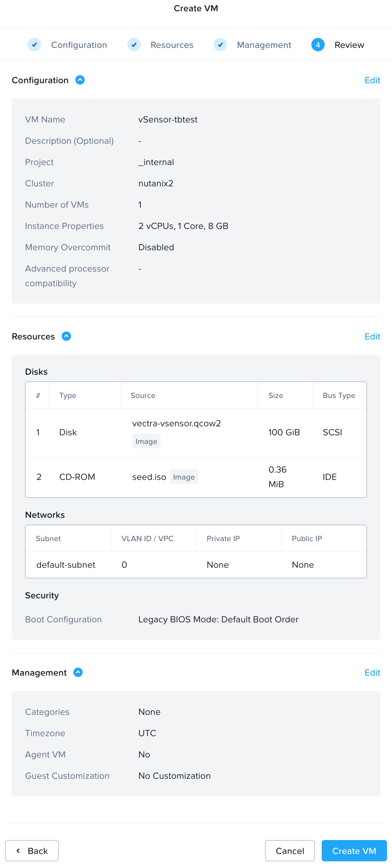The image size is (392, 868).
Task: Collapse the Configuration section
Action: (x=80, y=80)
